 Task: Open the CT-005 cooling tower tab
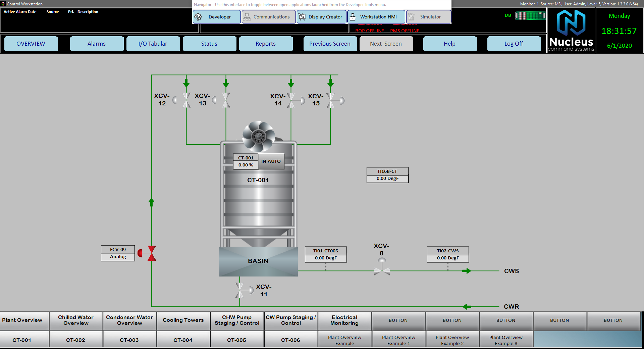pos(237,340)
